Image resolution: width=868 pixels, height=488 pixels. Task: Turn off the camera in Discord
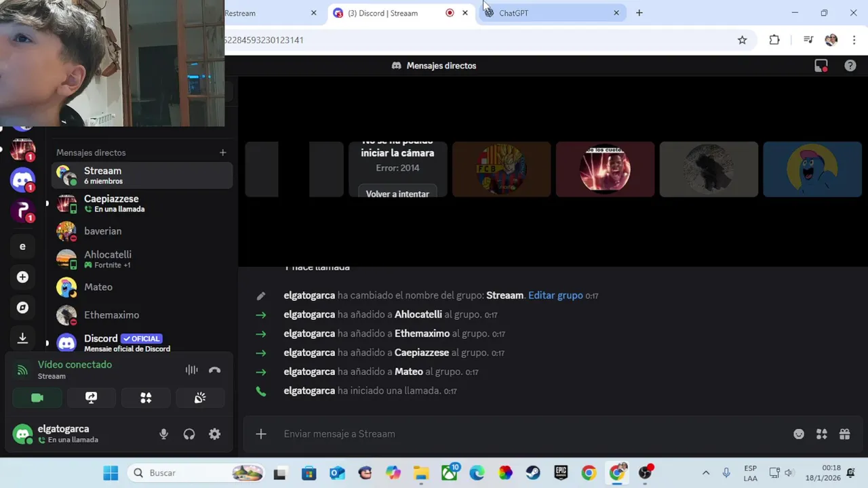tap(37, 398)
